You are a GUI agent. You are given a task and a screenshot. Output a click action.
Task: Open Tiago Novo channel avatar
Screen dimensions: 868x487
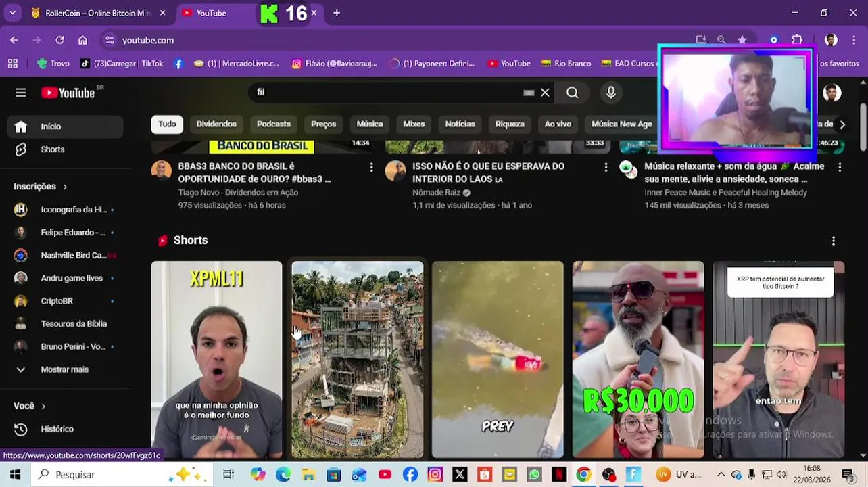point(162,171)
